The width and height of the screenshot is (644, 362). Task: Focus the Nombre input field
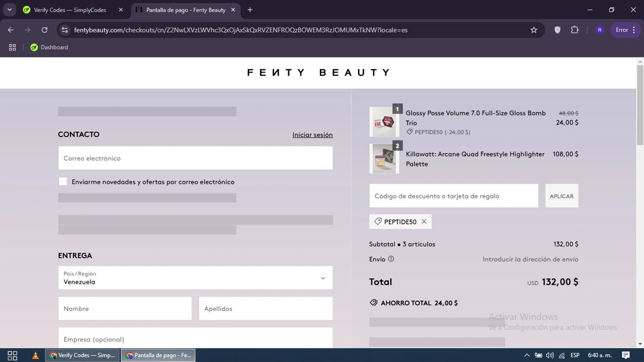[125, 308]
